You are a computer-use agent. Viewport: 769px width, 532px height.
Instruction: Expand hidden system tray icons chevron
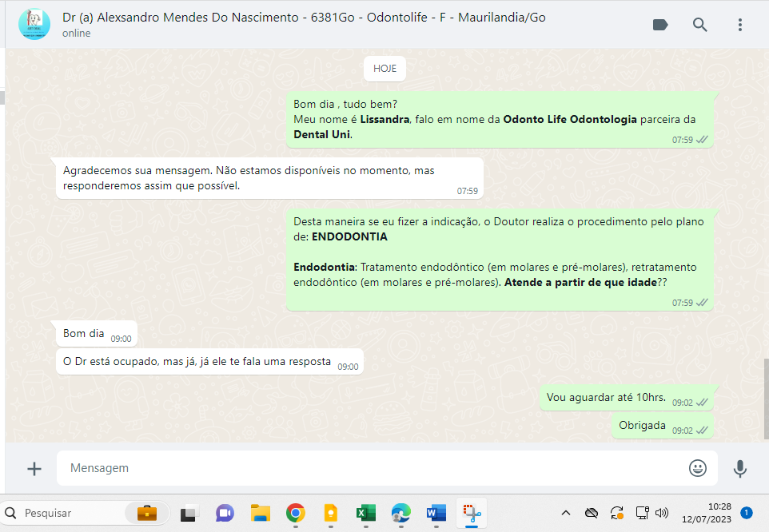(x=565, y=513)
